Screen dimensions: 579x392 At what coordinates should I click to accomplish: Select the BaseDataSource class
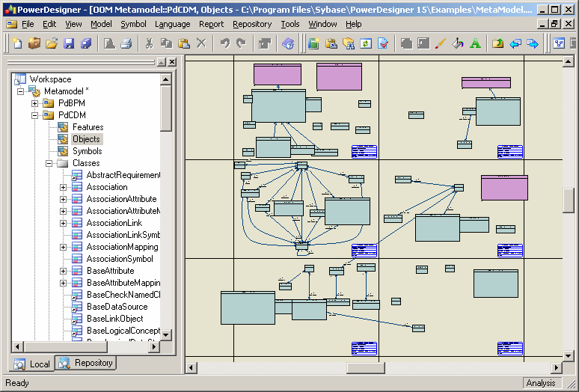click(117, 307)
